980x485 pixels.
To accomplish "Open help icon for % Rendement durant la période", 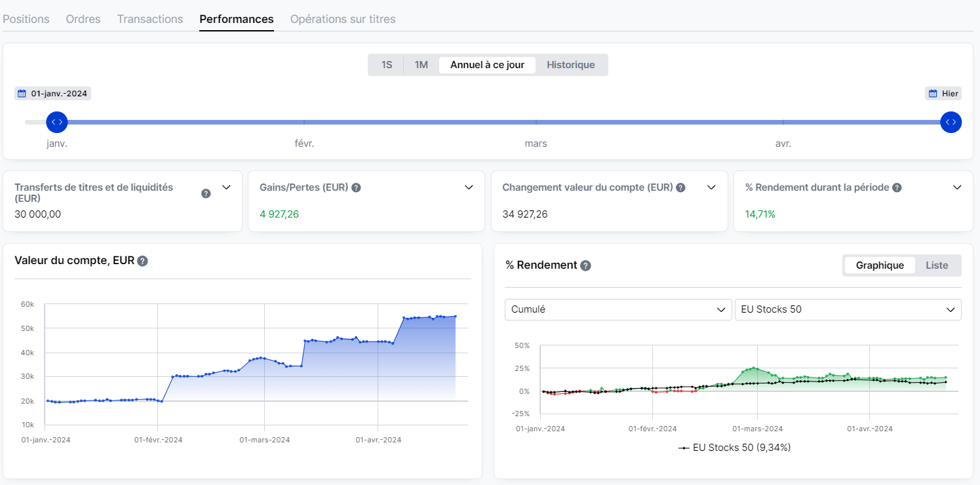I will tap(897, 187).
